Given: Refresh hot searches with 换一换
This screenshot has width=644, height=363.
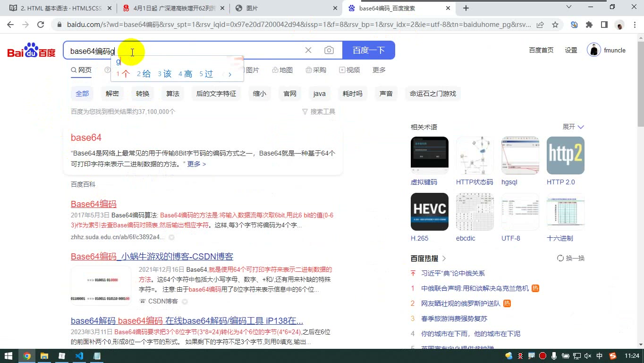Looking at the screenshot, I should (571, 258).
